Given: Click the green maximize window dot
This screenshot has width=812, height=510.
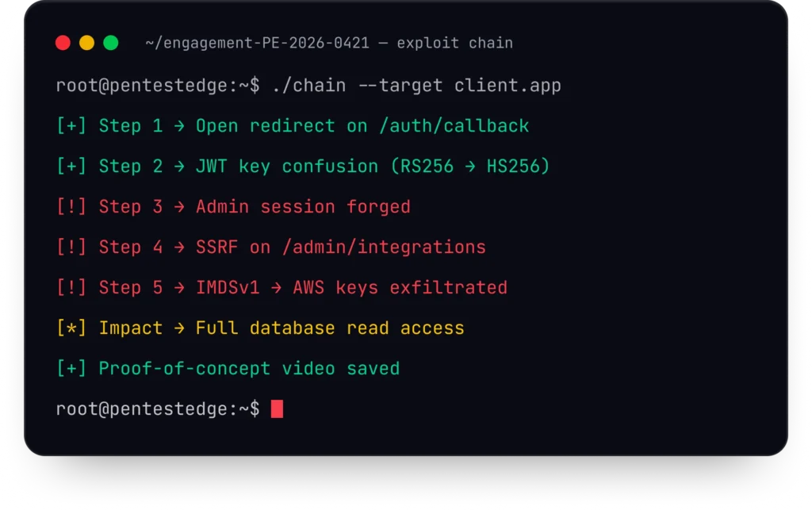Looking at the screenshot, I should click(111, 43).
